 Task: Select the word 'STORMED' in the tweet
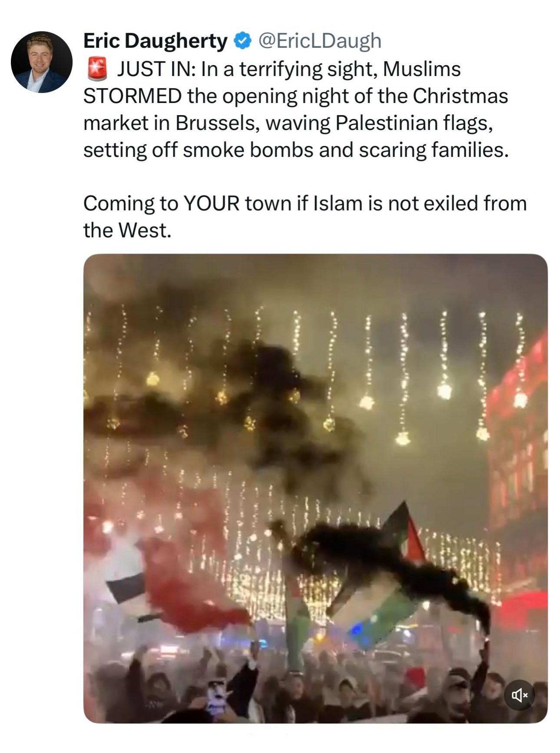pos(133,96)
